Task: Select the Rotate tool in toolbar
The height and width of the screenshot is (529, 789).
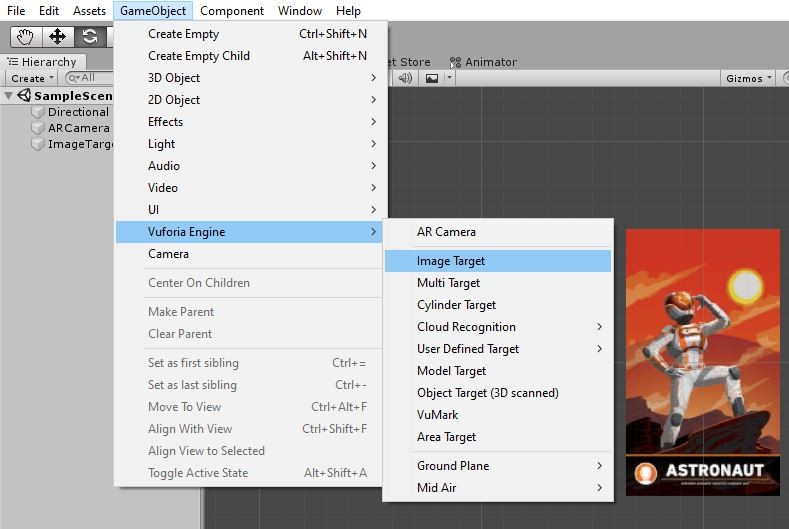Action: pos(90,37)
